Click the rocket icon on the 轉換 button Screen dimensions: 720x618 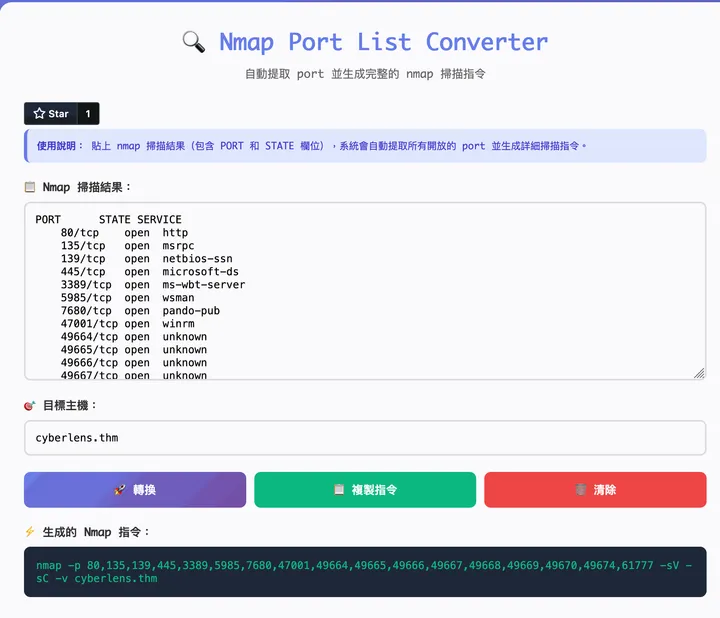click(x=120, y=490)
